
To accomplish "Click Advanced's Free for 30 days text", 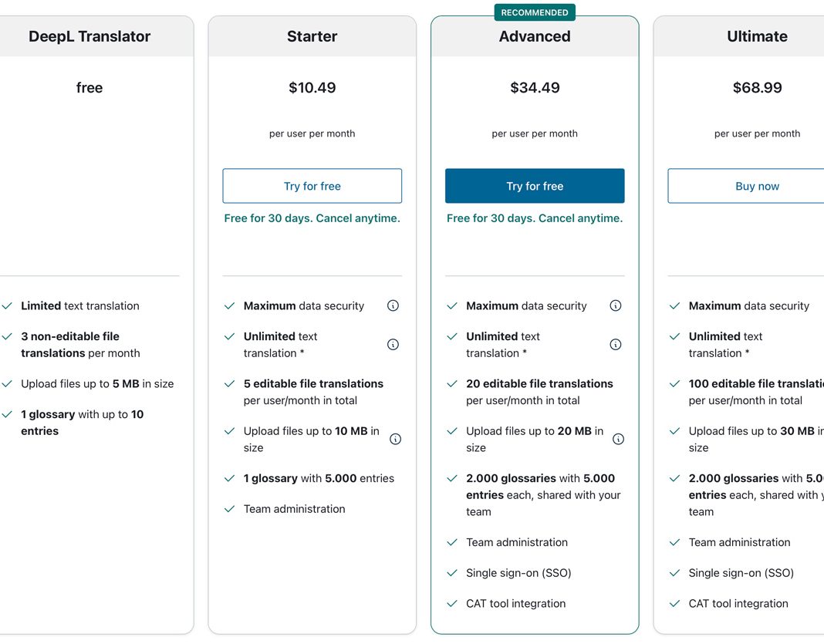I will [x=535, y=218].
